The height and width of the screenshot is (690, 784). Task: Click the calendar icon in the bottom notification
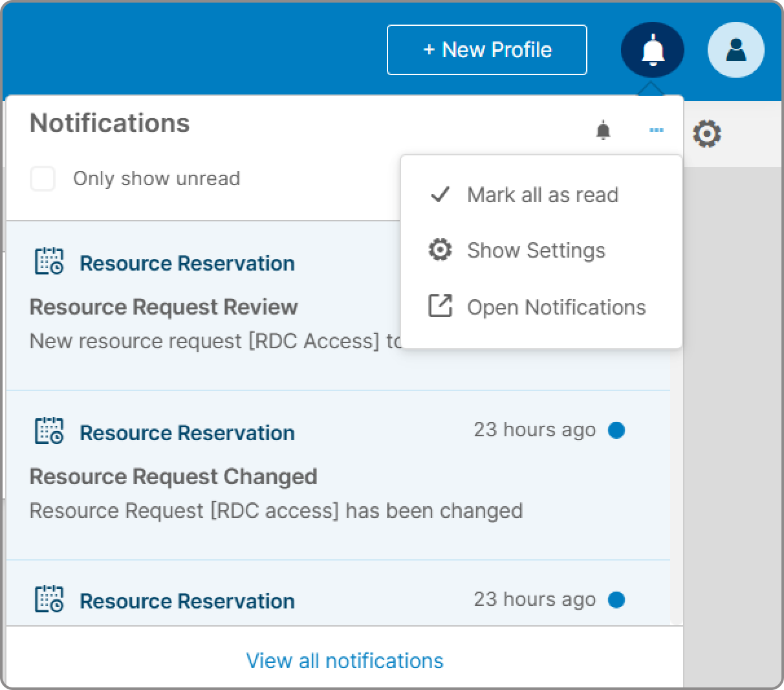(x=49, y=599)
